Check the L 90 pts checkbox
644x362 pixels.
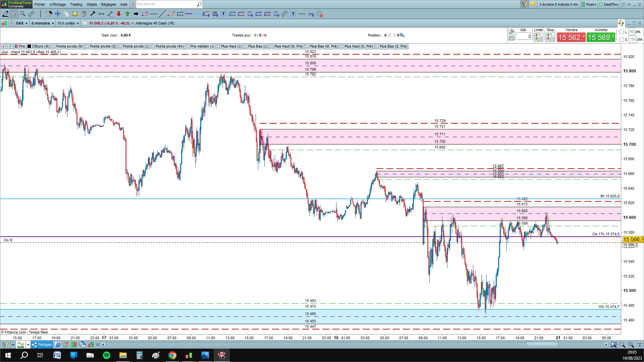pos(622,32)
